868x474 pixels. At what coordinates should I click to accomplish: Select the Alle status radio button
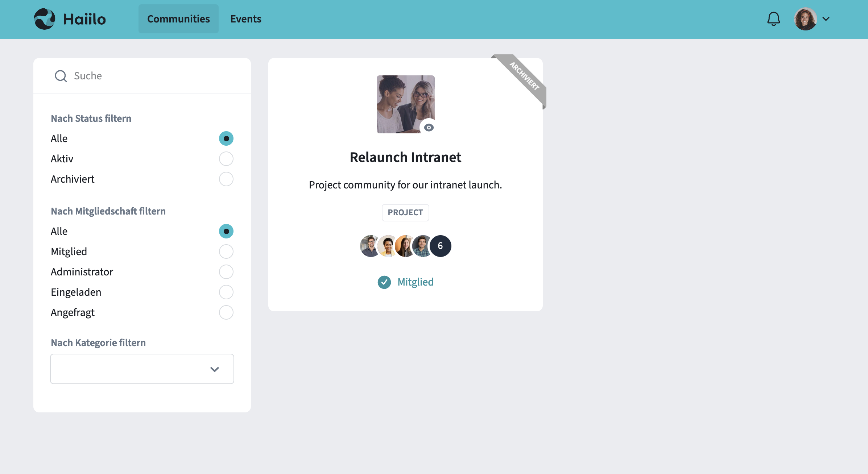226,138
